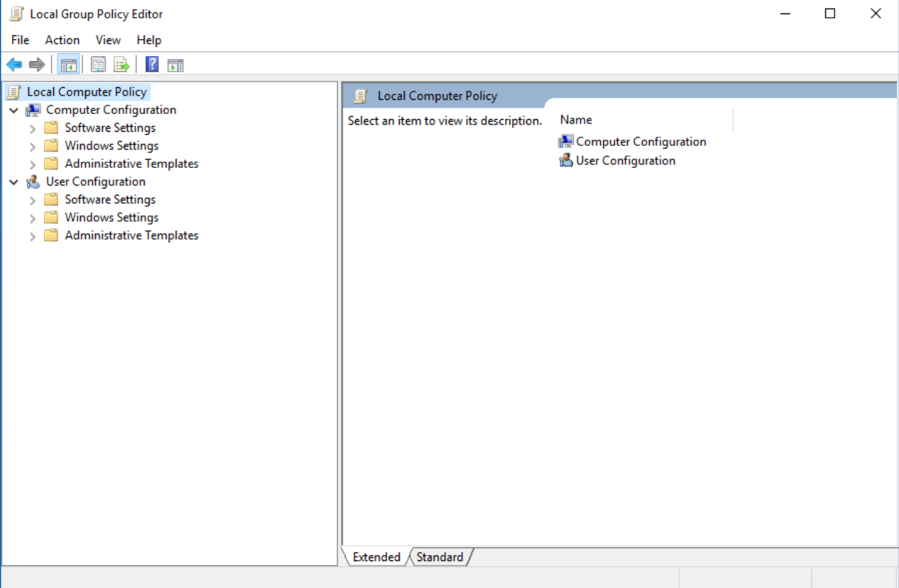Select Computer Configuration label in tree
The image size is (899, 588).
(x=111, y=110)
